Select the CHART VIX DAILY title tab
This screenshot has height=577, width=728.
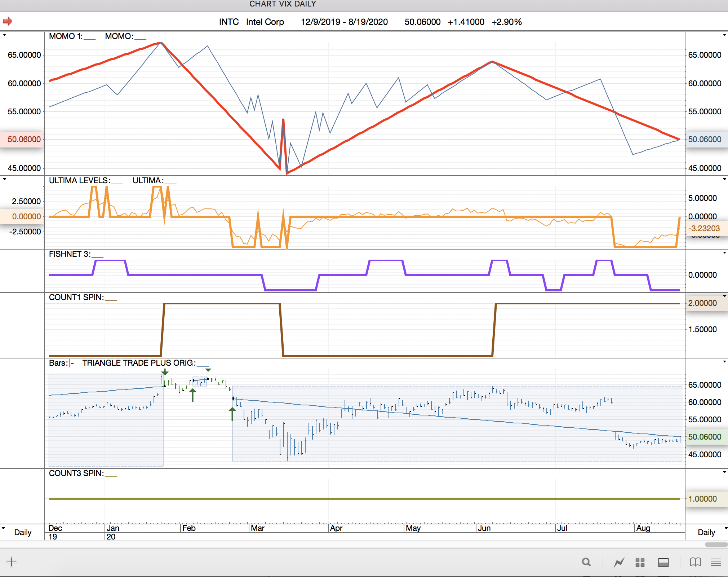click(283, 4)
